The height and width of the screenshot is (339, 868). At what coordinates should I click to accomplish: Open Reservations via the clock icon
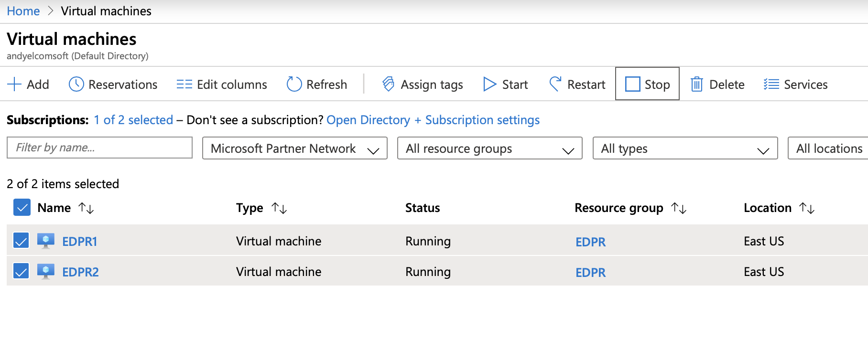point(76,84)
